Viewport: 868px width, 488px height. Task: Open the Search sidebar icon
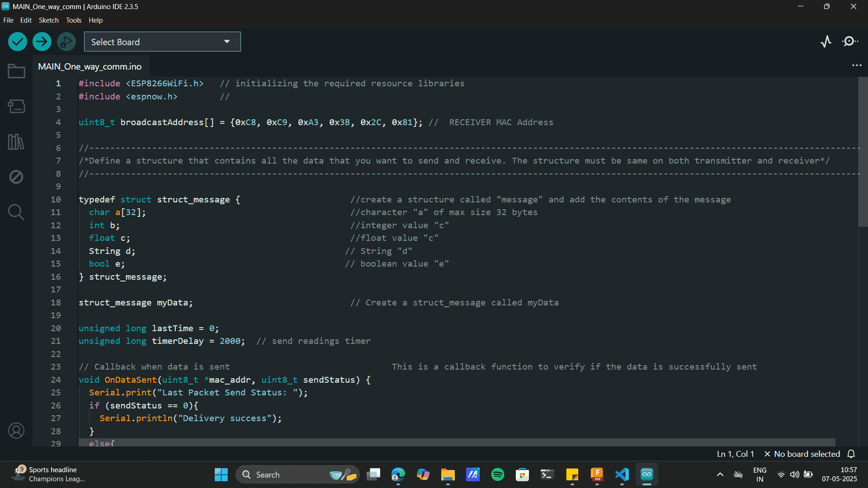[x=16, y=212]
